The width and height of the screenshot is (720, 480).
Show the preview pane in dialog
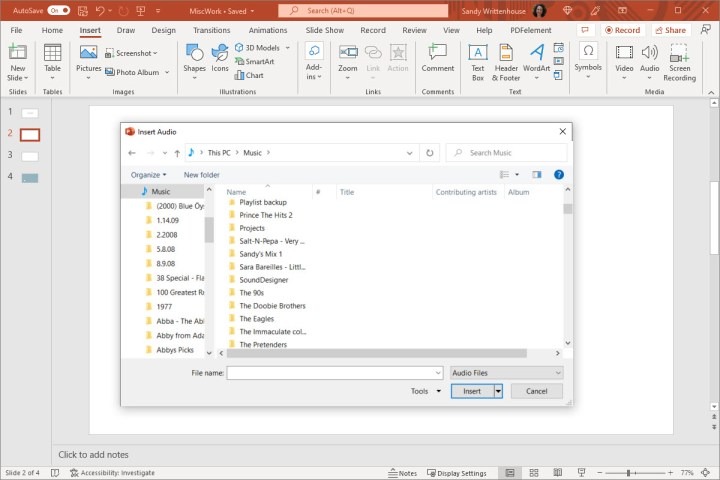pyautogui.click(x=536, y=175)
